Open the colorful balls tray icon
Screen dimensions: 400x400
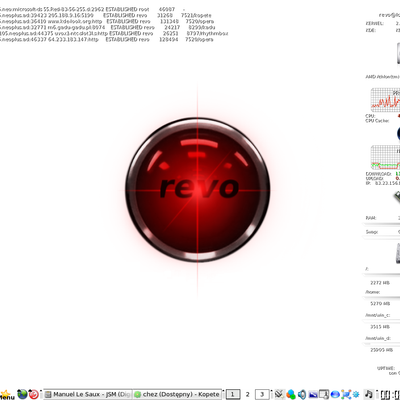(291, 394)
